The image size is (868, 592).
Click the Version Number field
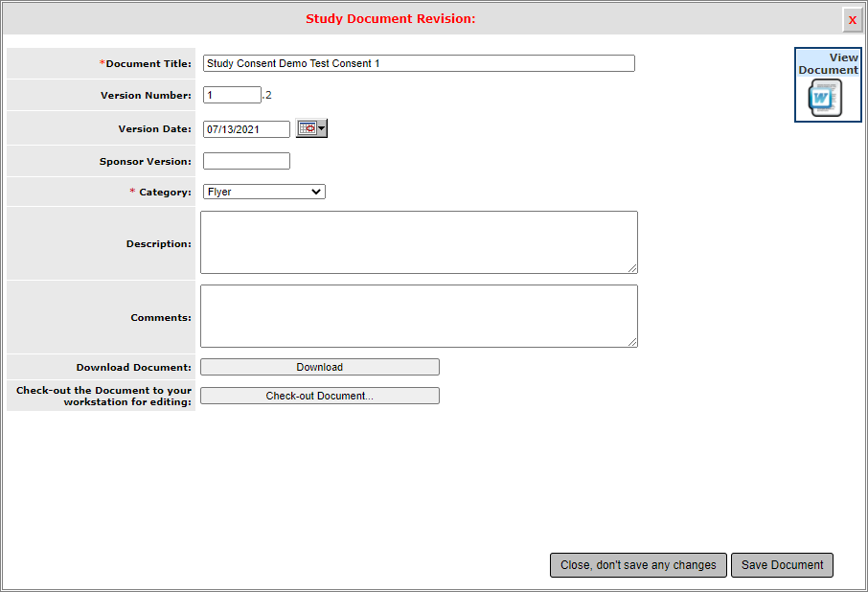tap(232, 95)
